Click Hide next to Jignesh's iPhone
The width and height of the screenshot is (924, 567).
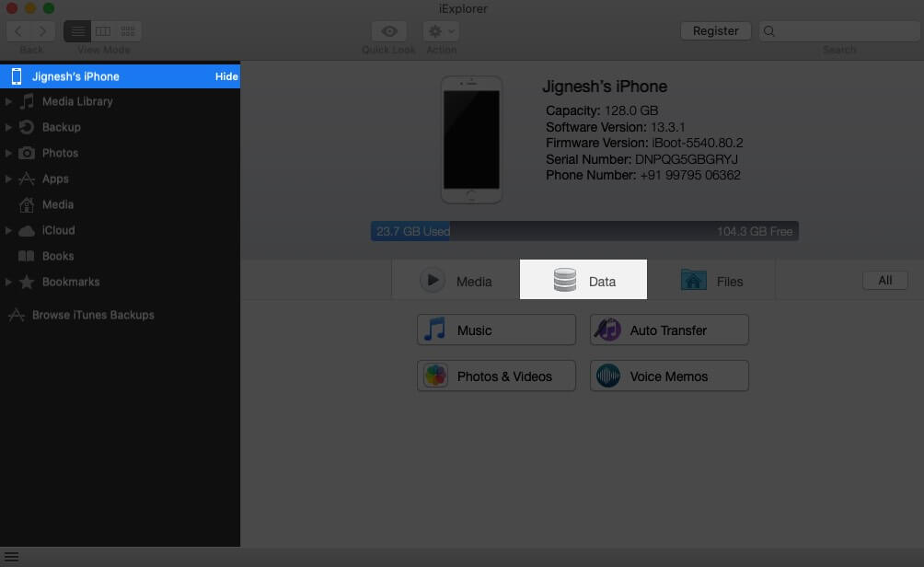(226, 76)
